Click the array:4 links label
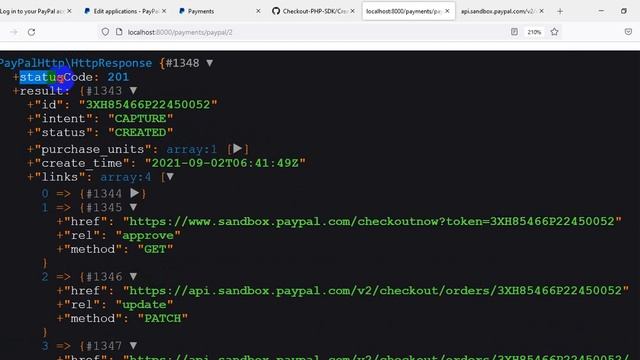640x360 pixels. coord(126,177)
